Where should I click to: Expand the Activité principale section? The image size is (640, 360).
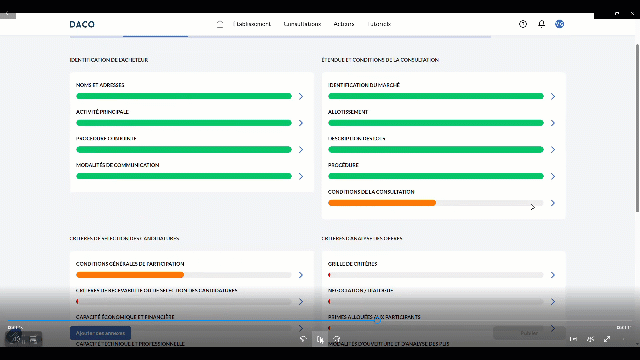pyautogui.click(x=301, y=123)
